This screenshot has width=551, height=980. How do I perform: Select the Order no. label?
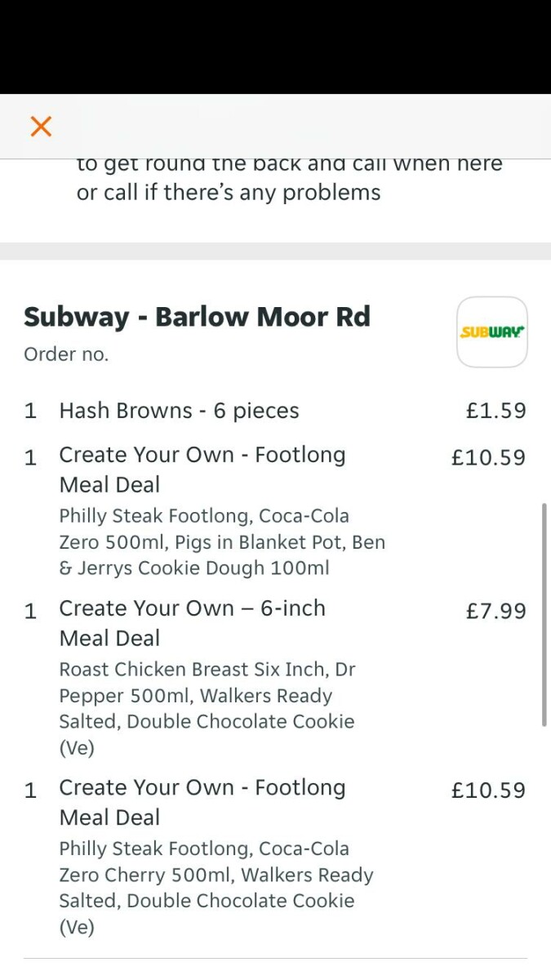66,354
